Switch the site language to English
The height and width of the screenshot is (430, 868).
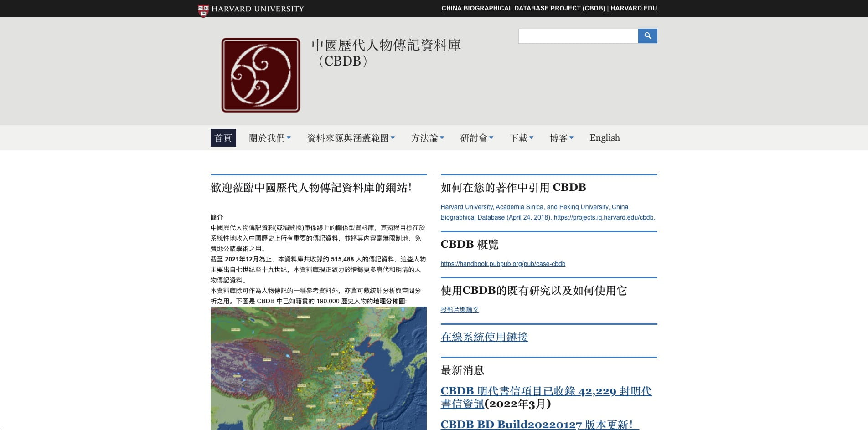pyautogui.click(x=604, y=138)
